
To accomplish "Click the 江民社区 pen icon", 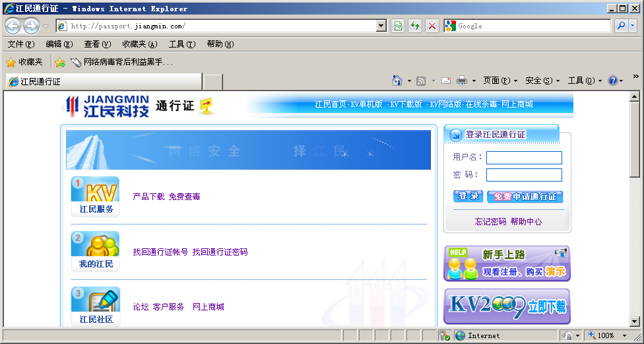I will click(x=95, y=306).
